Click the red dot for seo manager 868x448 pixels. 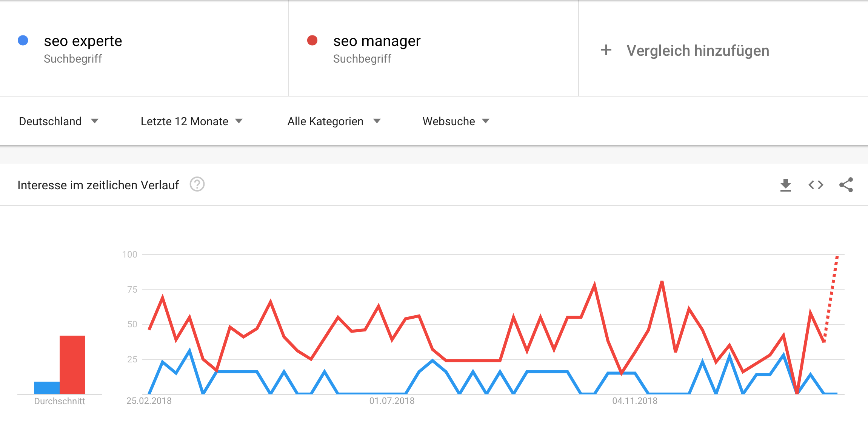pos(312,40)
